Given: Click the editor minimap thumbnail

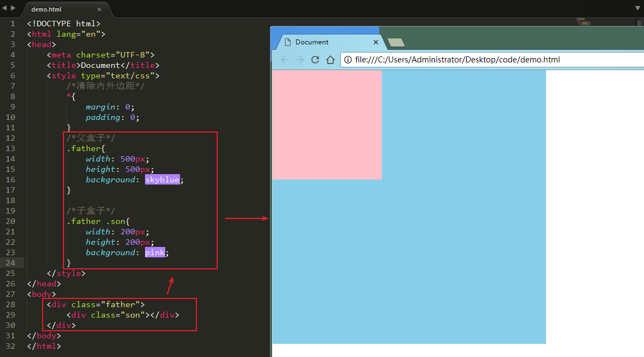Looking at the screenshot, I should (583, 22).
